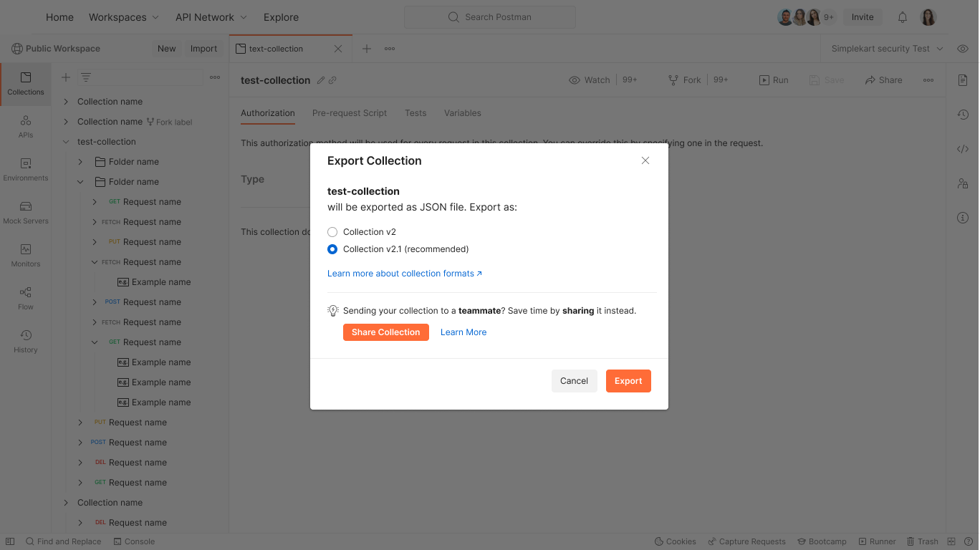Screen dimensions: 980x550
Task: Switch to the Variables tab
Action: pos(463,113)
